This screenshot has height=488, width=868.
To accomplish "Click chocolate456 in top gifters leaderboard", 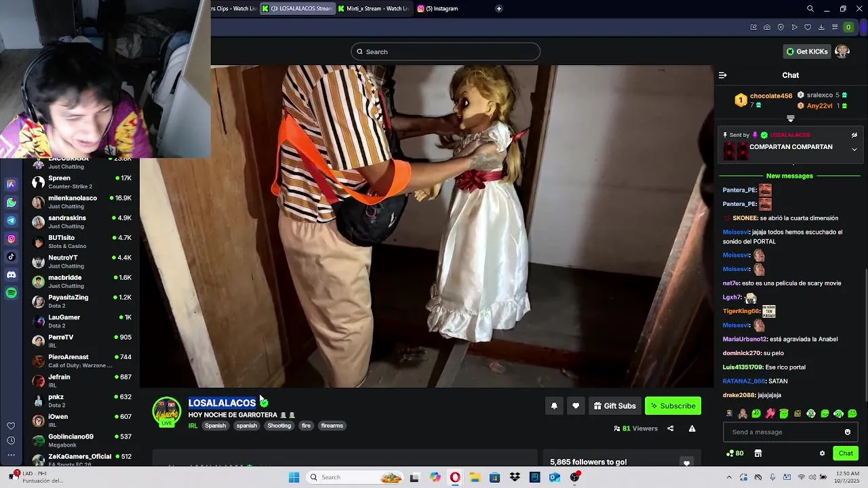I will (x=770, y=96).
